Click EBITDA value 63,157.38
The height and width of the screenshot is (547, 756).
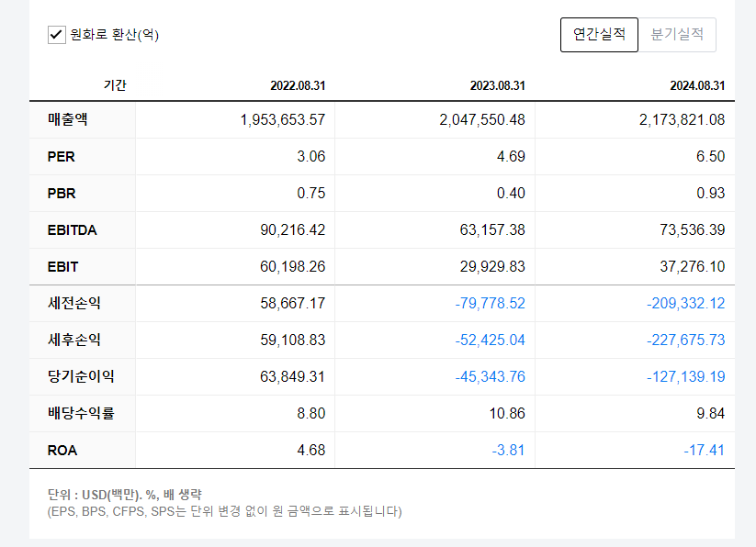click(x=492, y=229)
